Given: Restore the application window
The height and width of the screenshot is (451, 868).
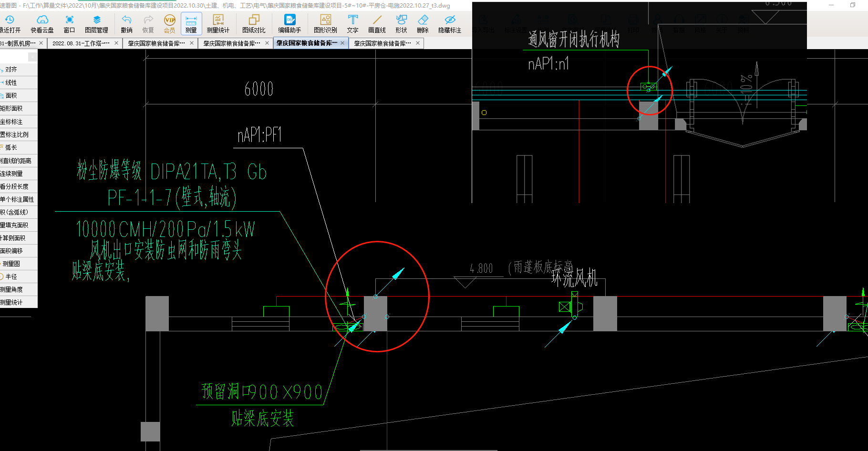Looking at the screenshot, I should pos(853,5).
